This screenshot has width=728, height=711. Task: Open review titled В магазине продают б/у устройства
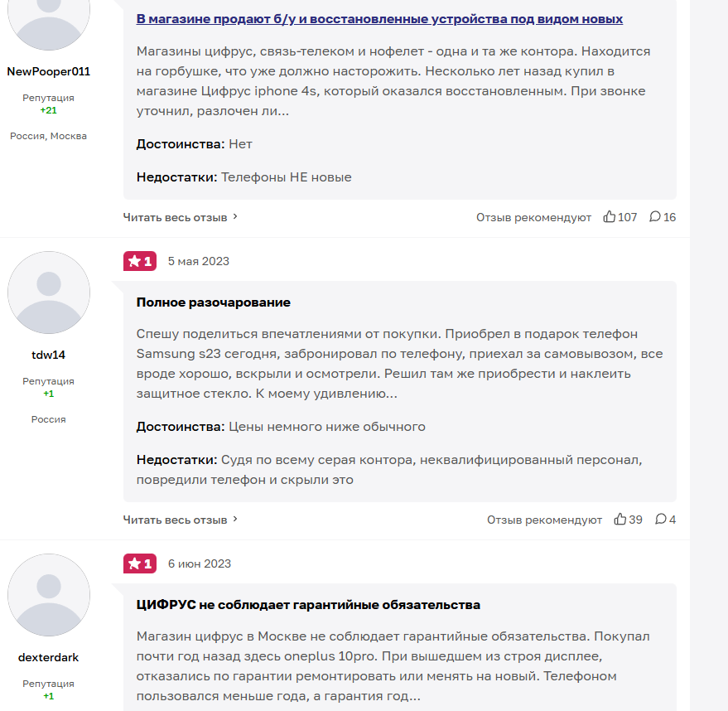(378, 18)
